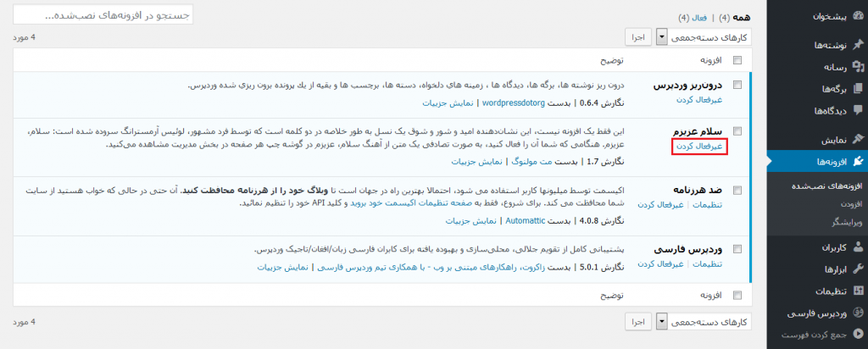Click the bottom 4 مورد item count
The image size is (868, 349).
(25, 321)
